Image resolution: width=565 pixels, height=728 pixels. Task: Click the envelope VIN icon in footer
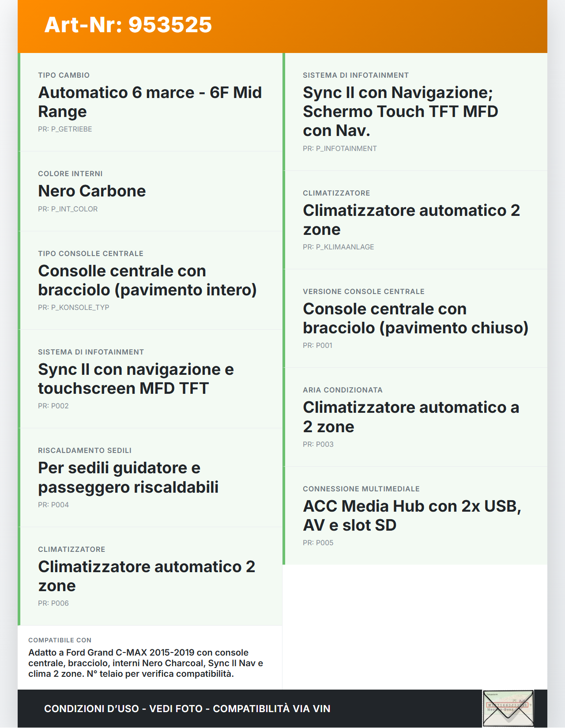(x=508, y=708)
